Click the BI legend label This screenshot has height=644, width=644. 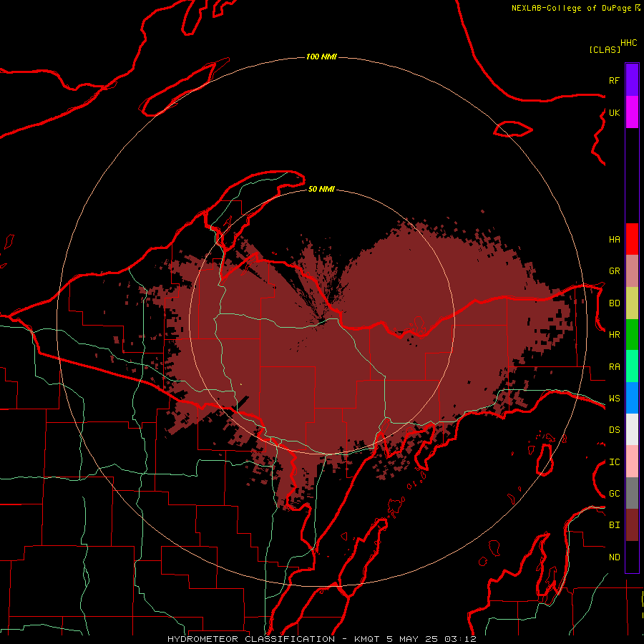pos(615,525)
